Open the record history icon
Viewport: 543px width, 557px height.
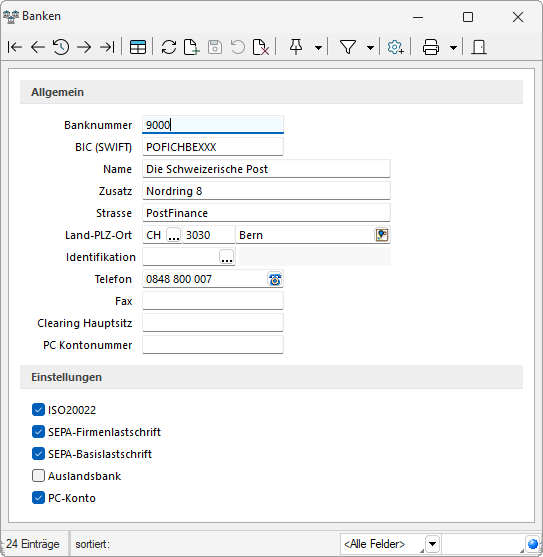pyautogui.click(x=61, y=47)
